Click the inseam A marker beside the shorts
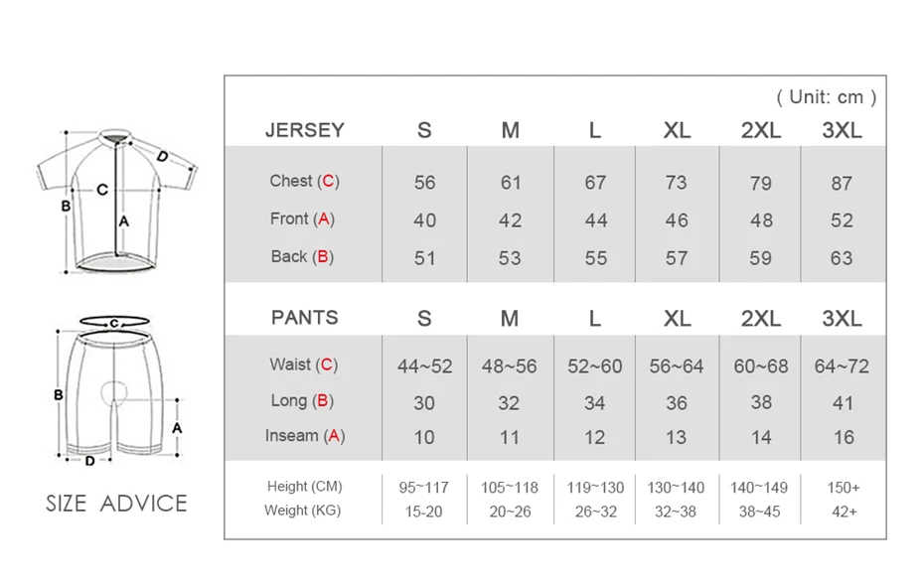Image resolution: width=924 pixels, height=587 pixels. (x=177, y=426)
